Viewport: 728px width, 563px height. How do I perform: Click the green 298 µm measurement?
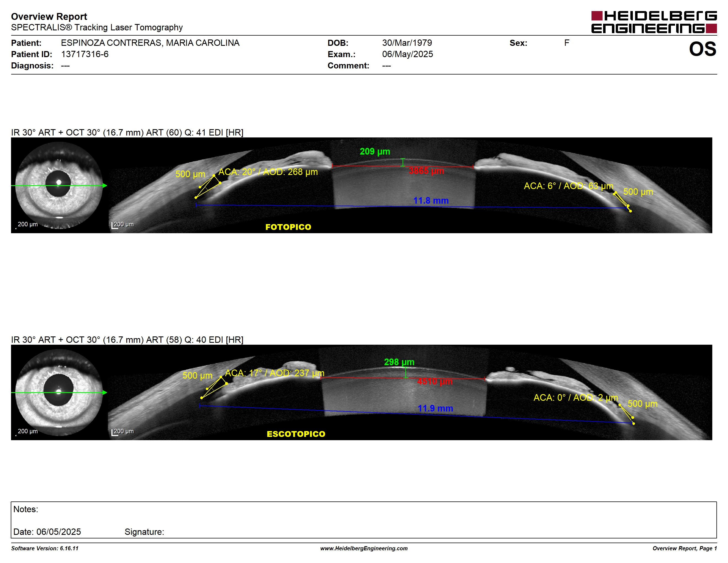(399, 362)
